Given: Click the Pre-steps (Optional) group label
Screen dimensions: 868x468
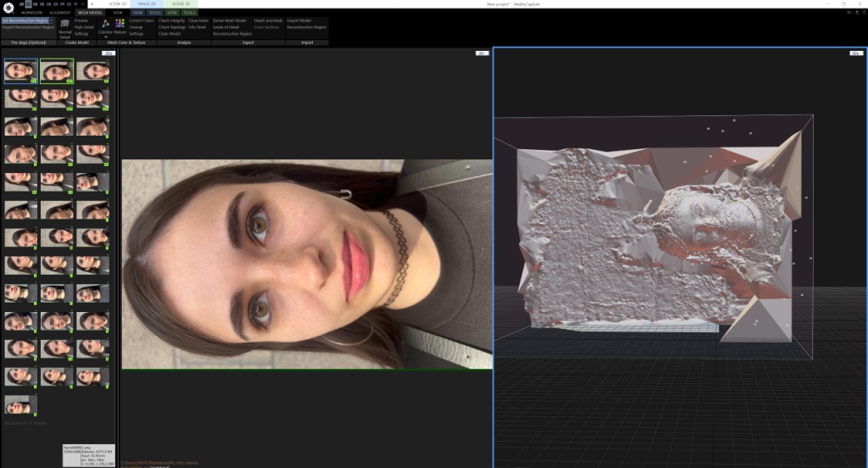Looking at the screenshot, I should coord(28,42).
